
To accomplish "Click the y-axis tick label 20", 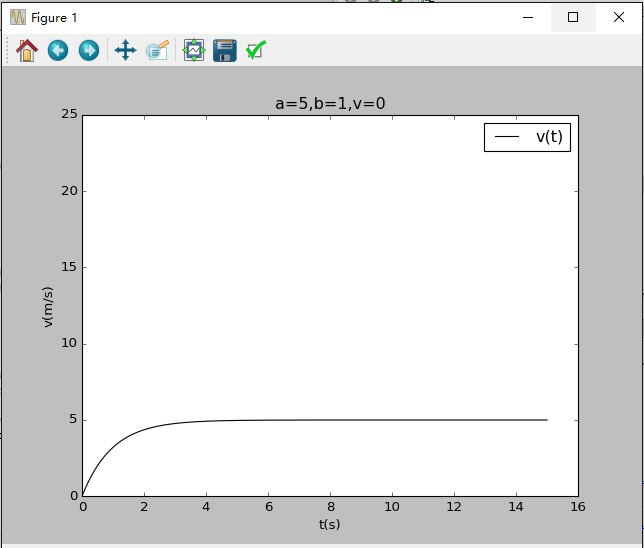I will (69, 191).
